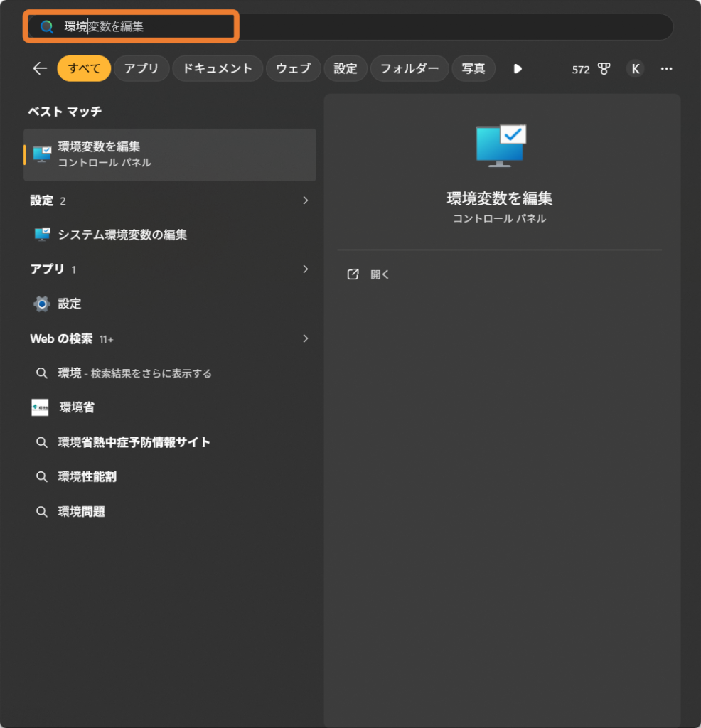Expand the 設定 2 section chevron
Image resolution: width=701 pixels, height=728 pixels.
306,200
